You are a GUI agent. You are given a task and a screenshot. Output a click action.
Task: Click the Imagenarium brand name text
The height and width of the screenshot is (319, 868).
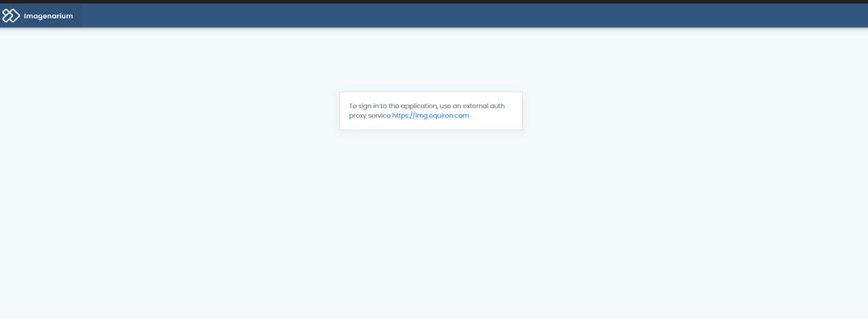pyautogui.click(x=48, y=16)
